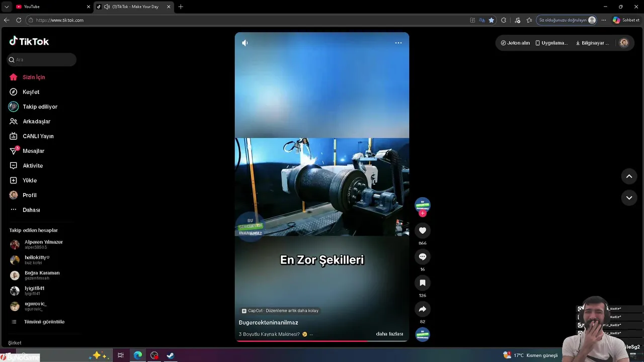Expand the caption with daha fazlası

click(x=389, y=334)
